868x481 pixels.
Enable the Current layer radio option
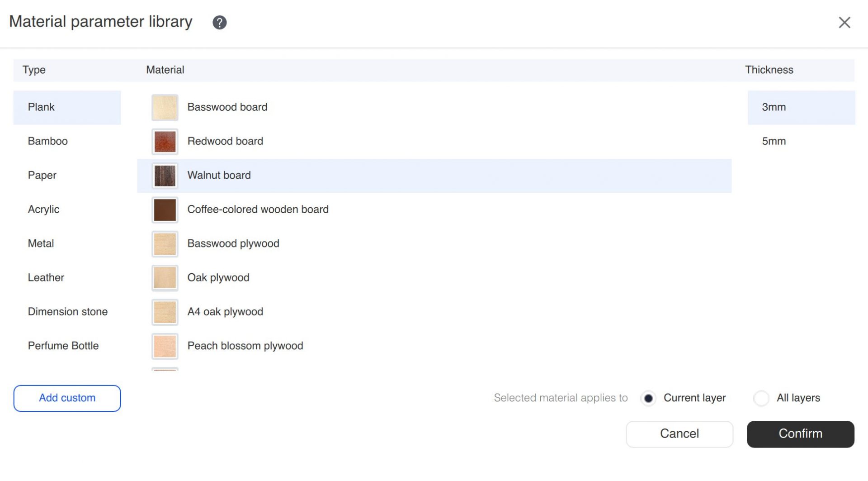pyautogui.click(x=648, y=398)
